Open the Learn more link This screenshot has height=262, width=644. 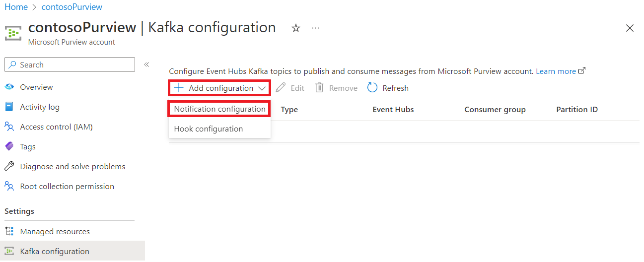click(x=556, y=71)
